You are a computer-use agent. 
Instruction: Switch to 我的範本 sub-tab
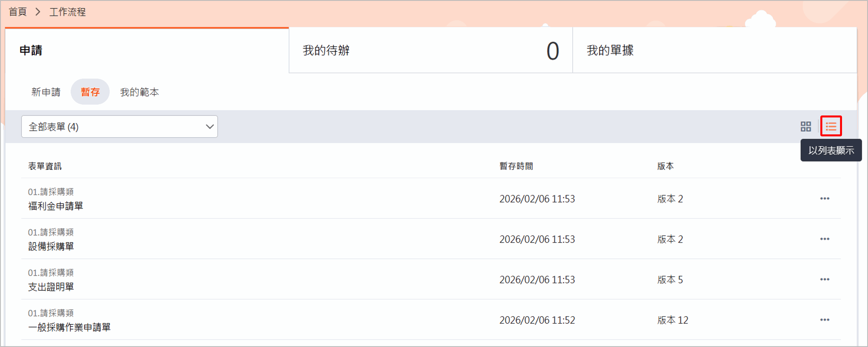[139, 92]
